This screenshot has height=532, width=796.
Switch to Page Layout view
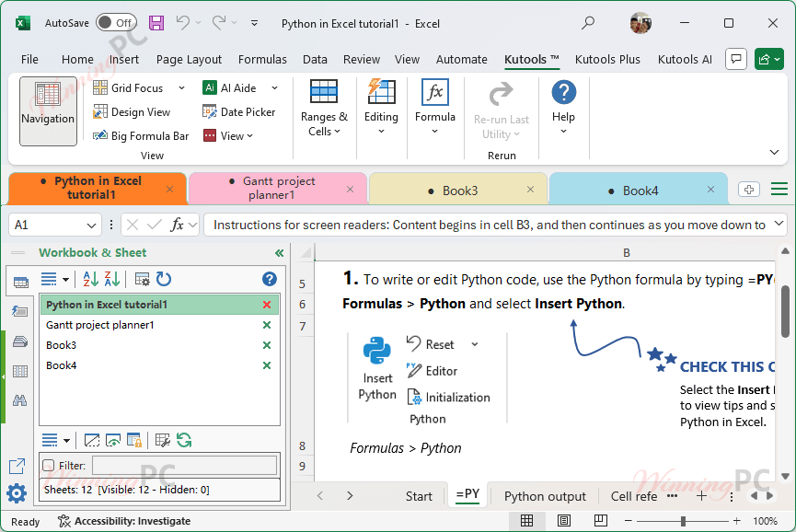coord(563,520)
